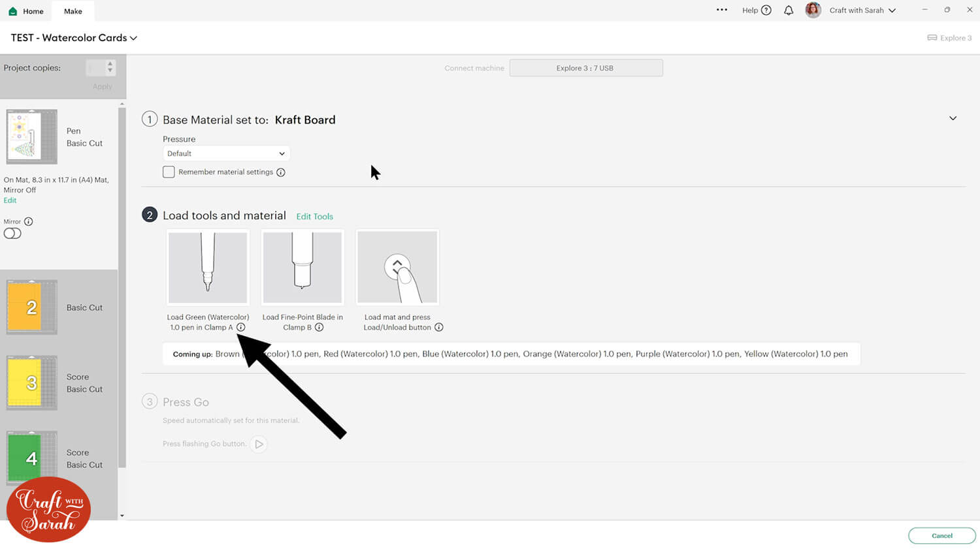This screenshot has height=549, width=980.
Task: Click the Cancel button
Action: [x=941, y=536]
